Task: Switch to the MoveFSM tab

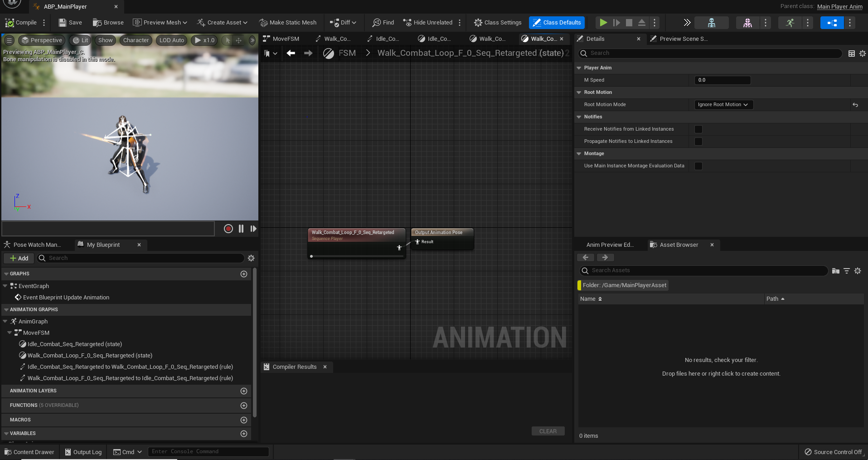Action: click(x=281, y=39)
